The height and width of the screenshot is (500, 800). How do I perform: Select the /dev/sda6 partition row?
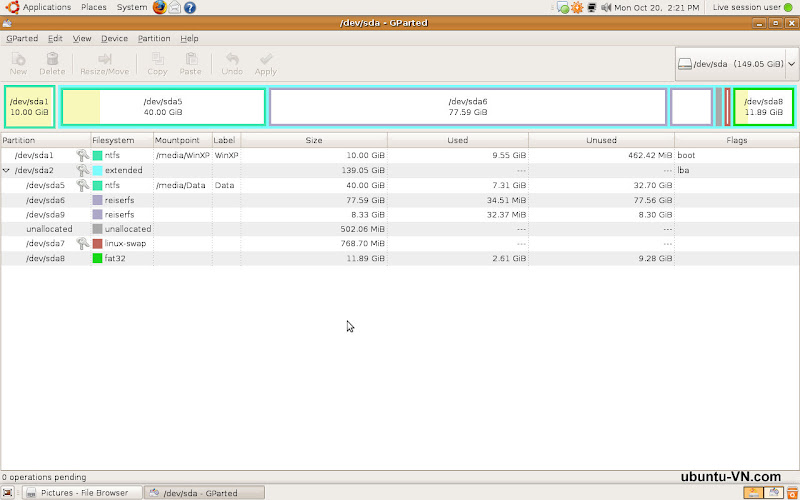click(400, 200)
